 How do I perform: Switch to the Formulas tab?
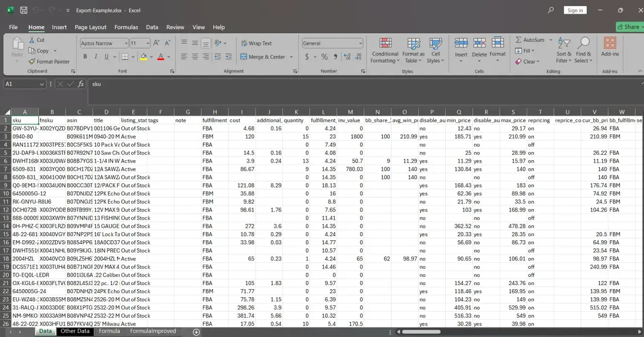[126, 27]
